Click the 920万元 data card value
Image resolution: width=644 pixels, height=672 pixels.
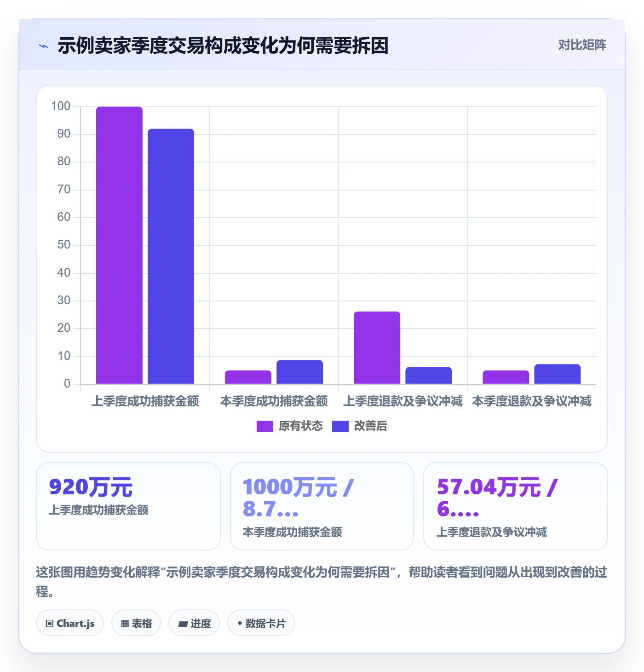[x=91, y=487]
